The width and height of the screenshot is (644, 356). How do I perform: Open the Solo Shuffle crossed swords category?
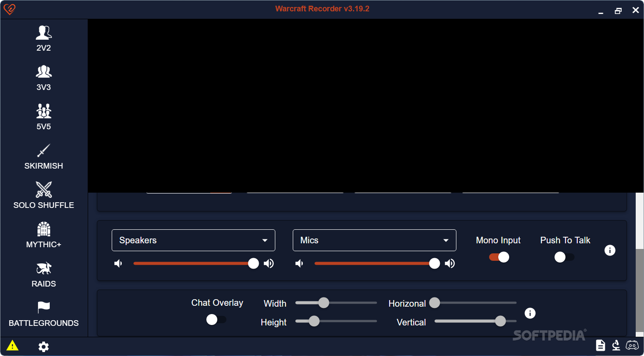click(44, 196)
